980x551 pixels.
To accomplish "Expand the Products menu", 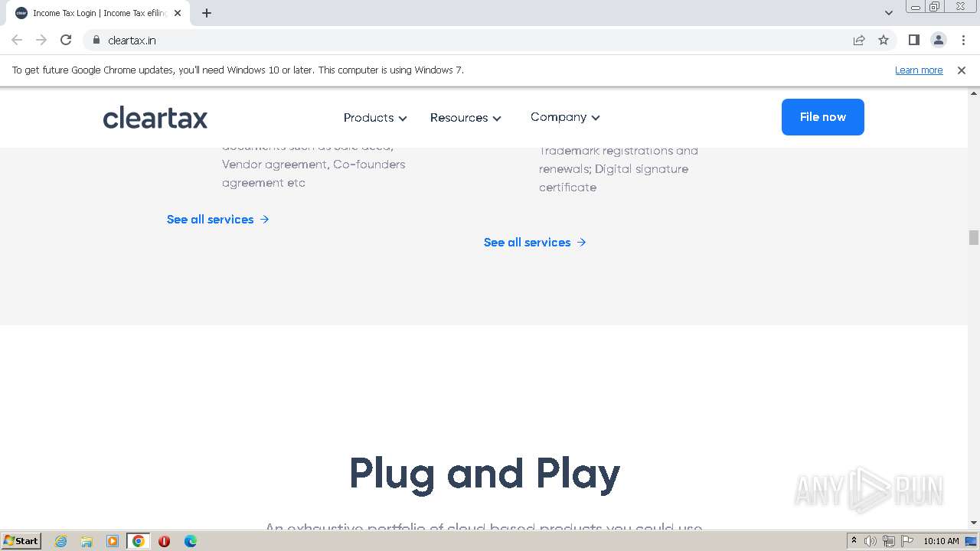I will coord(375,118).
